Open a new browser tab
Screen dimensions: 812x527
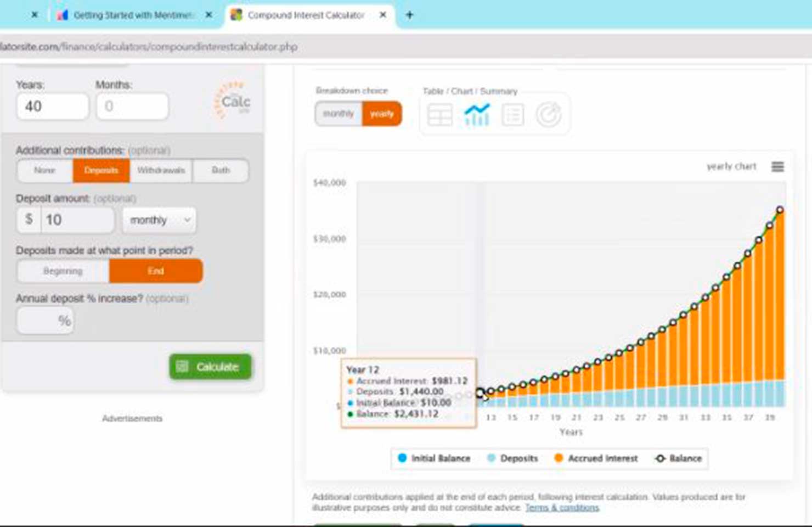[409, 15]
